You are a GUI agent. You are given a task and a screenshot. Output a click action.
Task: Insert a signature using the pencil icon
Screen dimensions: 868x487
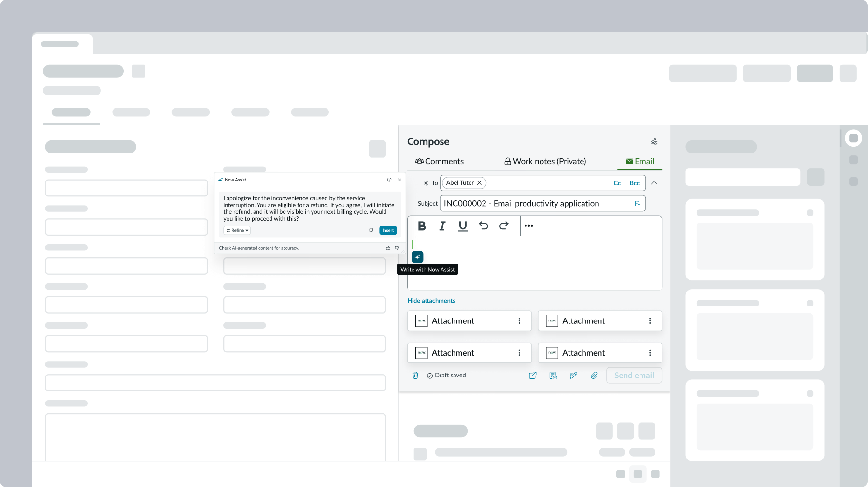pos(573,375)
